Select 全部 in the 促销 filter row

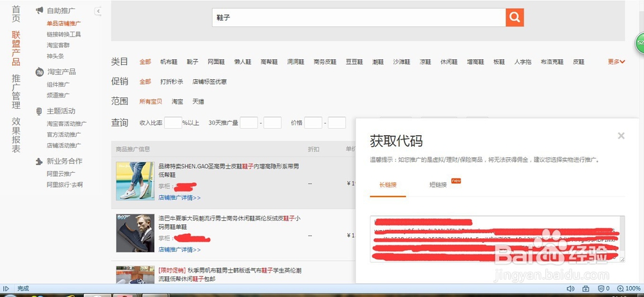(145, 82)
